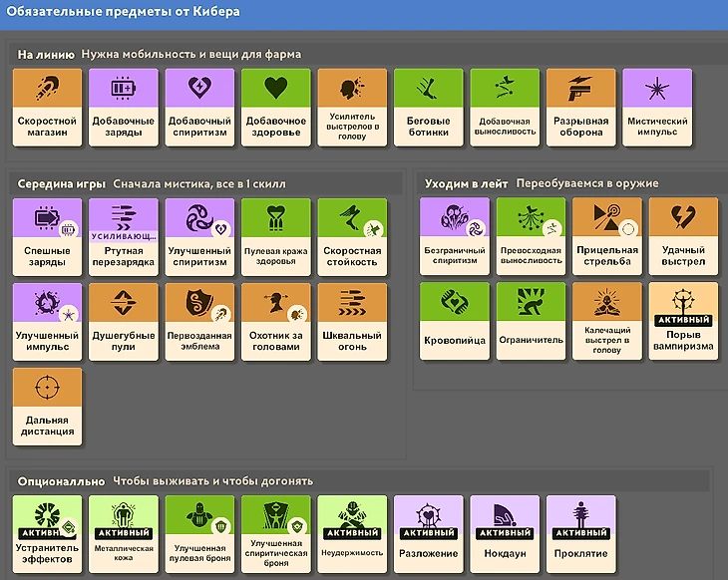Click the Уходим в лейт section header
The image size is (728, 580).
[x=466, y=183]
